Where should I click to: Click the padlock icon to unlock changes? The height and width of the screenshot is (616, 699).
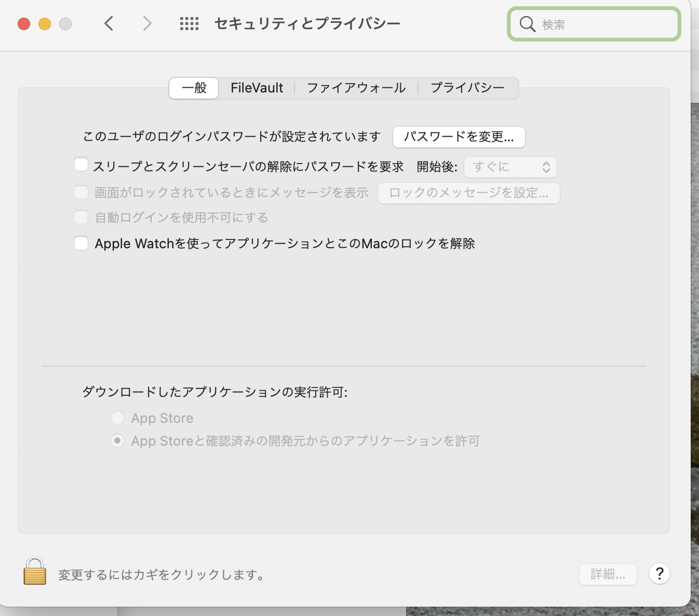coord(35,571)
